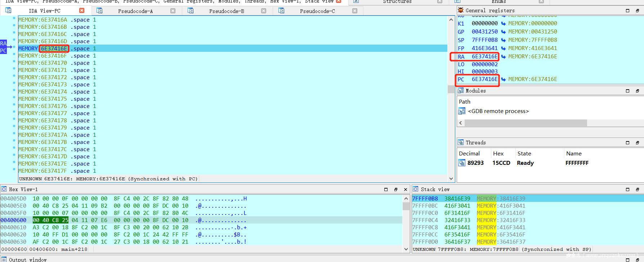Click the jump arrow beside RA register

point(503,57)
